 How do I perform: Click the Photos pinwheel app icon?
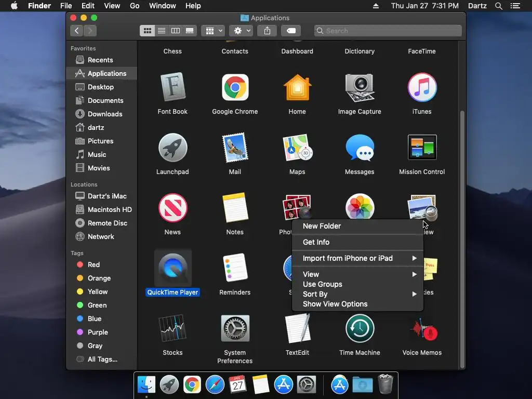[x=360, y=206]
